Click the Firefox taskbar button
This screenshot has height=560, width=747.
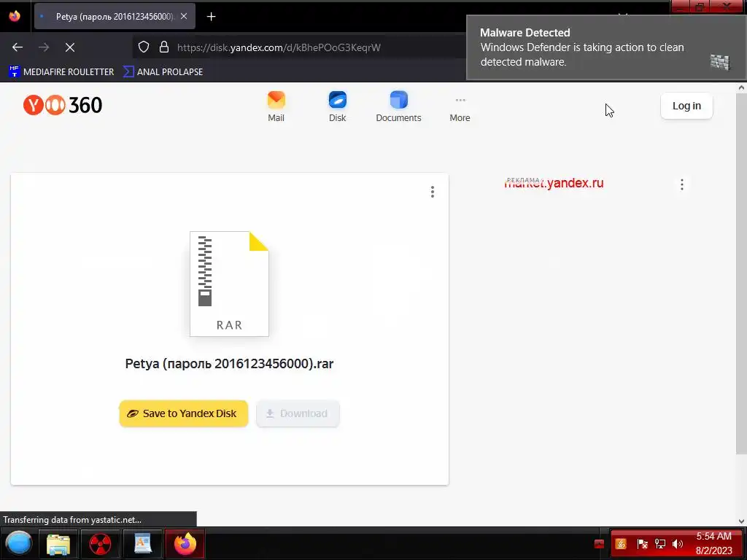(185, 544)
